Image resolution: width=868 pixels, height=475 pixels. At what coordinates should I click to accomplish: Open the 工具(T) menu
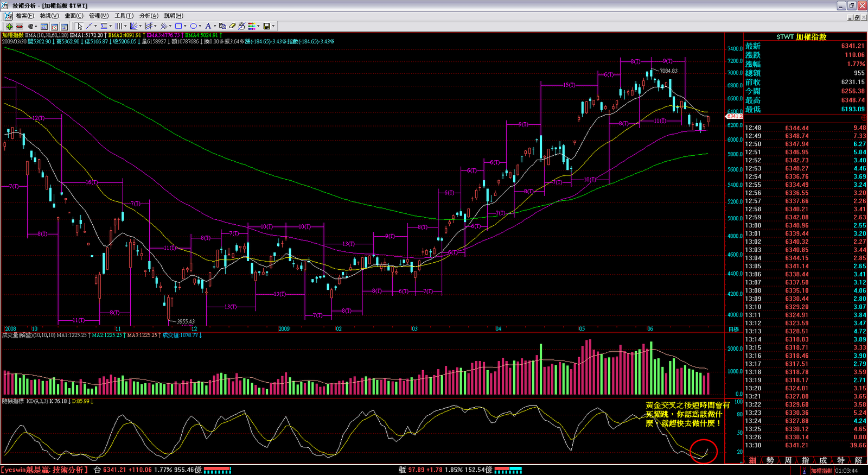pos(124,16)
